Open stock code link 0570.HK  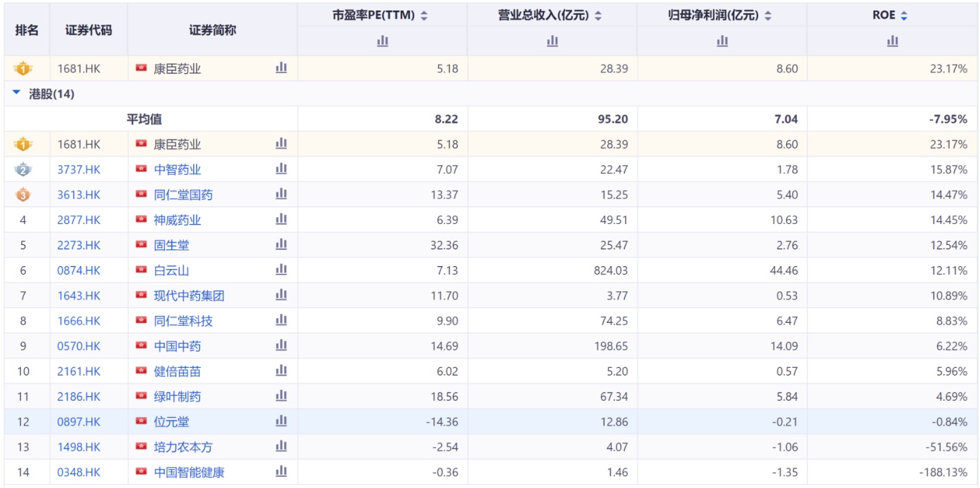[x=79, y=346]
